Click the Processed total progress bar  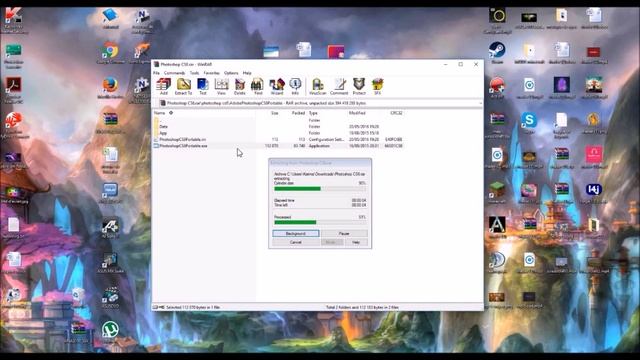click(320, 222)
